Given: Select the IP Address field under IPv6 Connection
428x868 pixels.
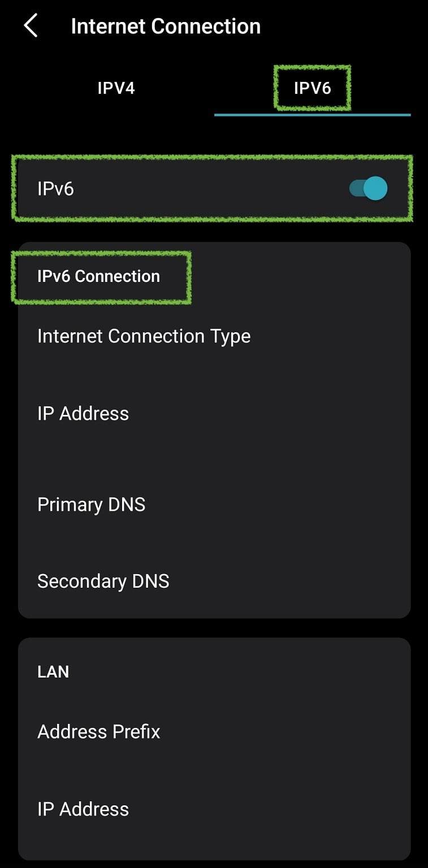Looking at the screenshot, I should pyautogui.click(x=83, y=413).
